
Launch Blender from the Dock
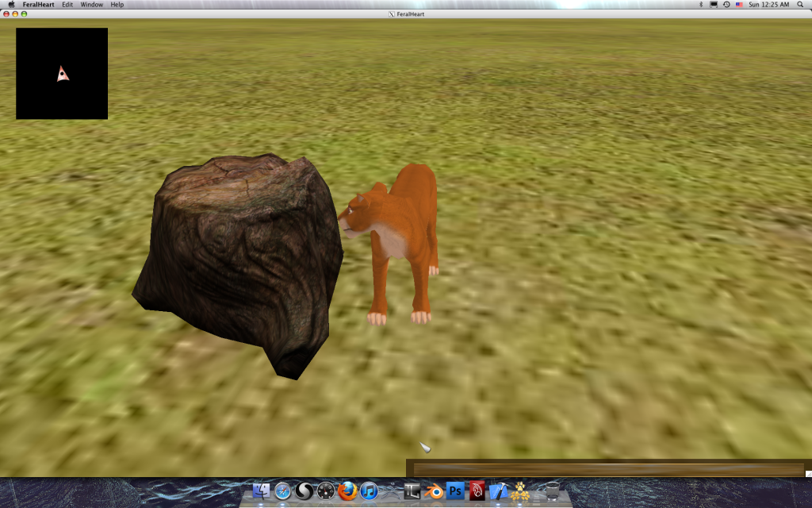click(434, 491)
